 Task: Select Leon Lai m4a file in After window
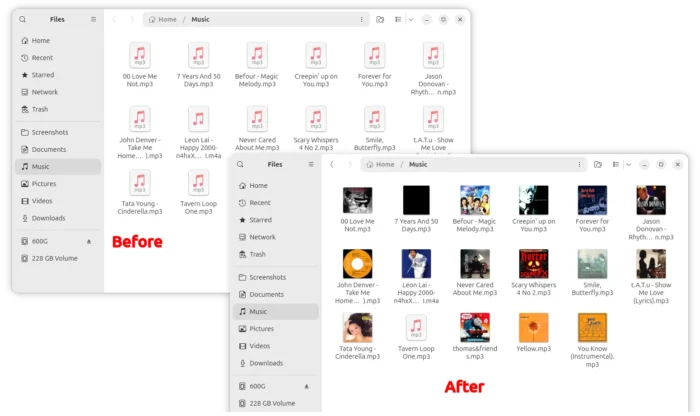coord(416,277)
